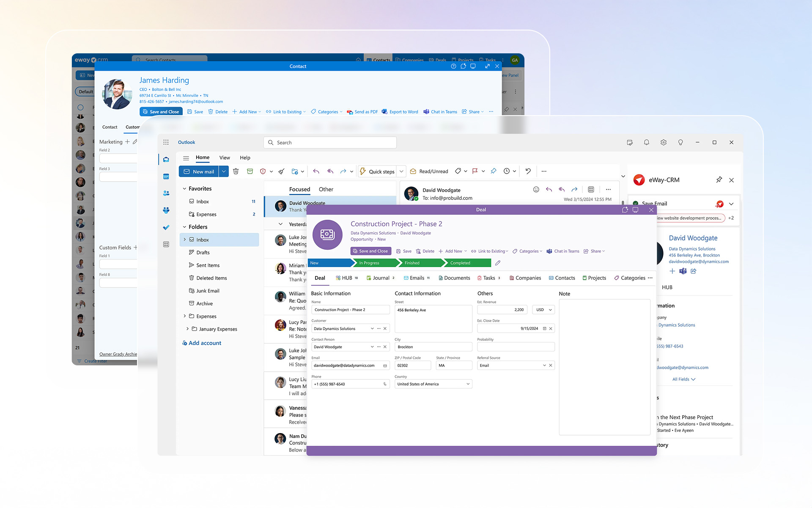Viewport: 812px width, 508px height.
Task: Toggle the hamburger navigation pane button
Action: click(186, 158)
